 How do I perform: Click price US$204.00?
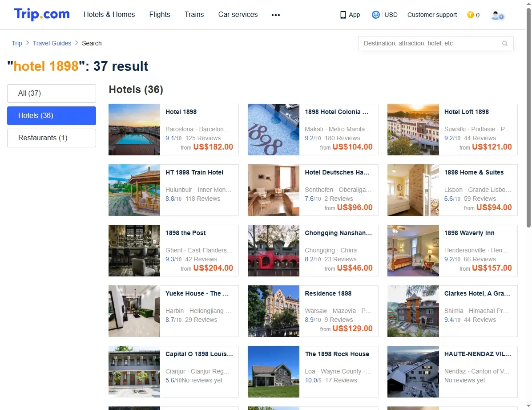[x=213, y=268]
